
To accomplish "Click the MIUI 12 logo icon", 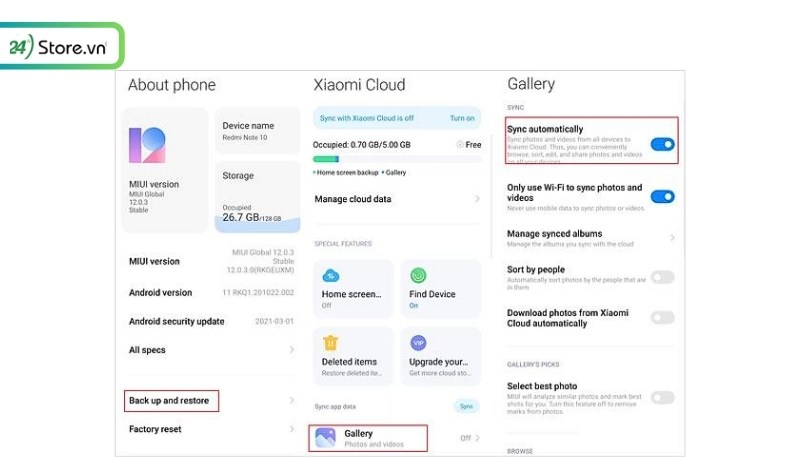I will 147,145.
